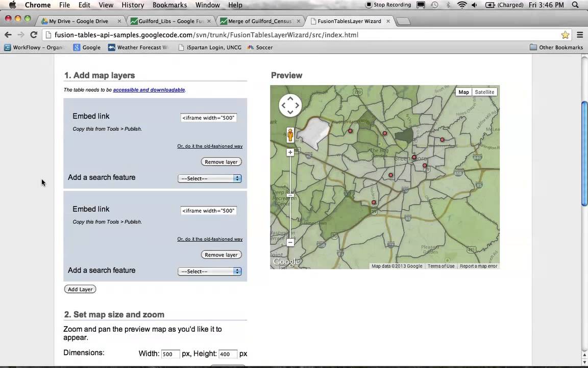Click Report a map error link
This screenshot has width=588, height=368.
coord(478,266)
